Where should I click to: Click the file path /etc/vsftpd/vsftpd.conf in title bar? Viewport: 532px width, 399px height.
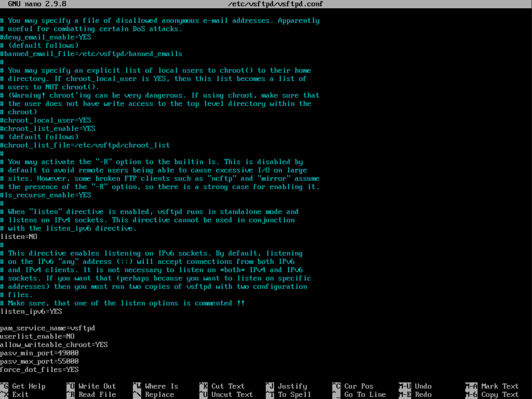tap(276, 4)
